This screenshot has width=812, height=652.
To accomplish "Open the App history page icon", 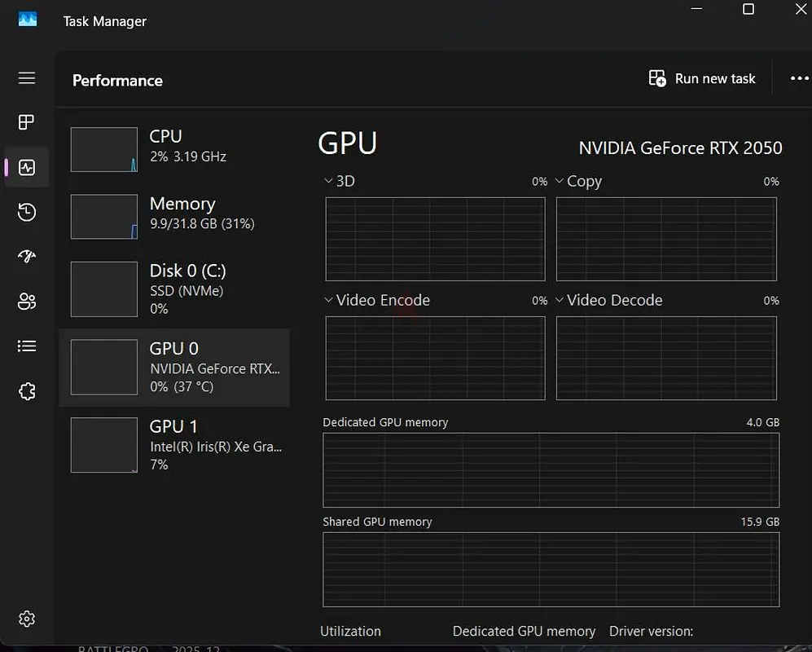I will click(x=27, y=213).
